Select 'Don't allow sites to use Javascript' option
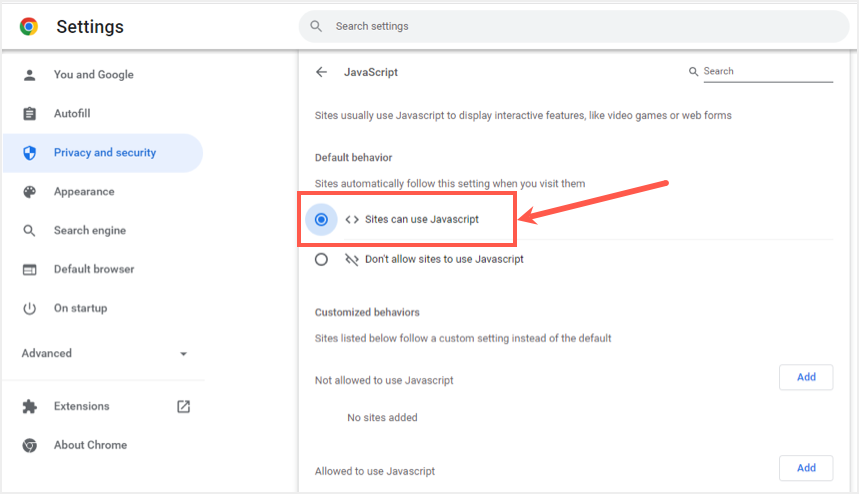Viewport: 859px width, 494px height. pyautogui.click(x=321, y=259)
